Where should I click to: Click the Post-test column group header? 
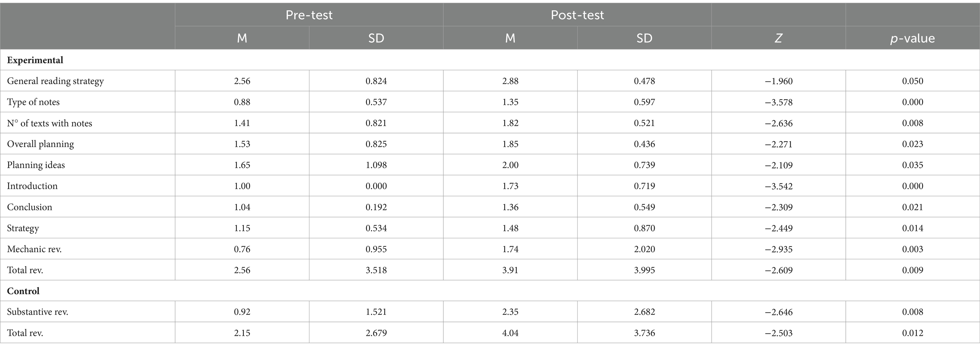click(x=577, y=15)
